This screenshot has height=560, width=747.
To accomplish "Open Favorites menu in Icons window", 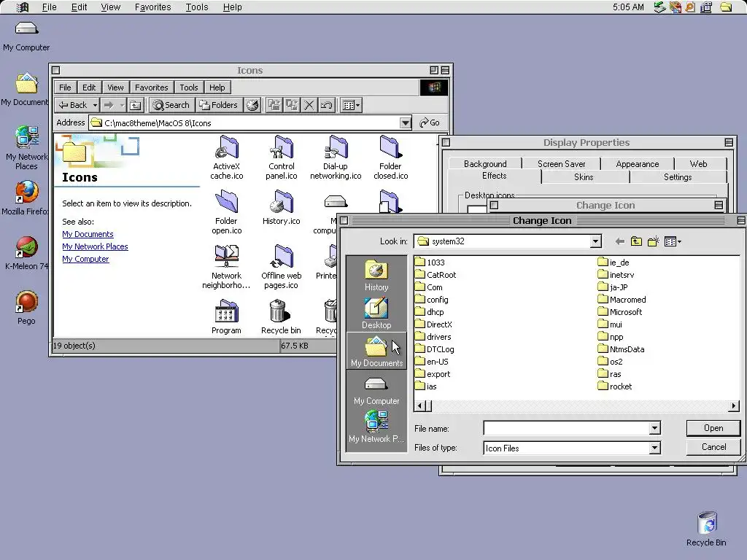I will click(x=152, y=87).
